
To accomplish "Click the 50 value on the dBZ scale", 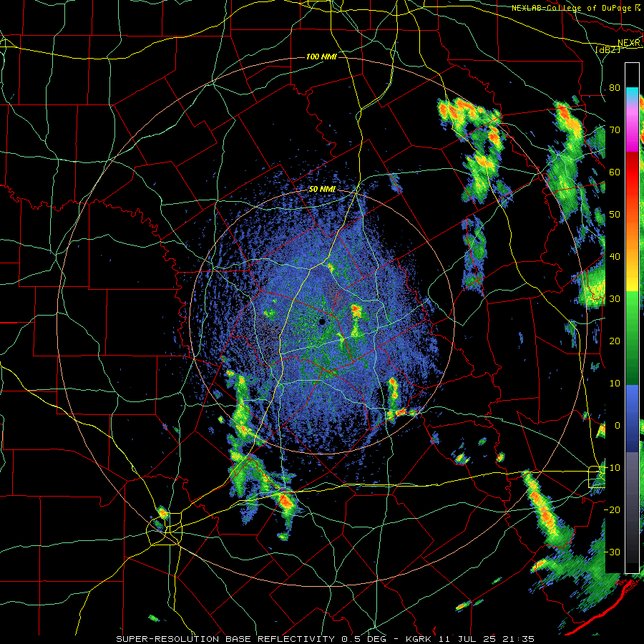I will pos(615,215).
